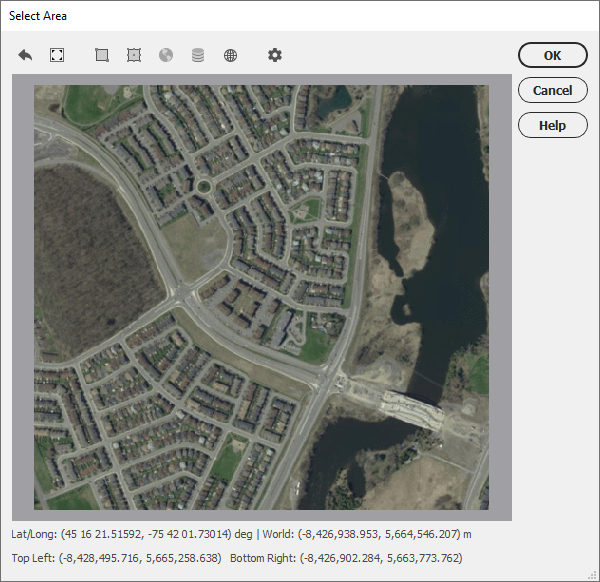600x582 pixels.
Task: Select the centered rectangle selection tool
Action: (x=134, y=55)
